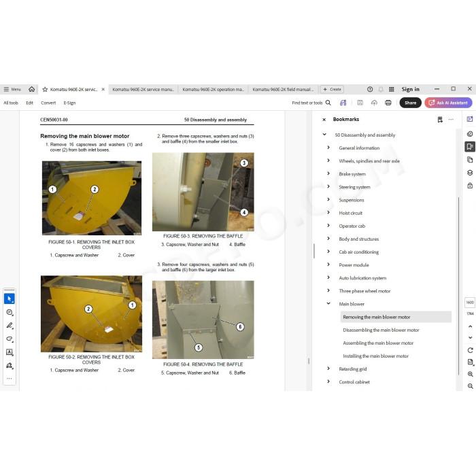The height and width of the screenshot is (476, 476).
Task: Click the Ask AI Assistant button
Action: pyautogui.click(x=448, y=103)
